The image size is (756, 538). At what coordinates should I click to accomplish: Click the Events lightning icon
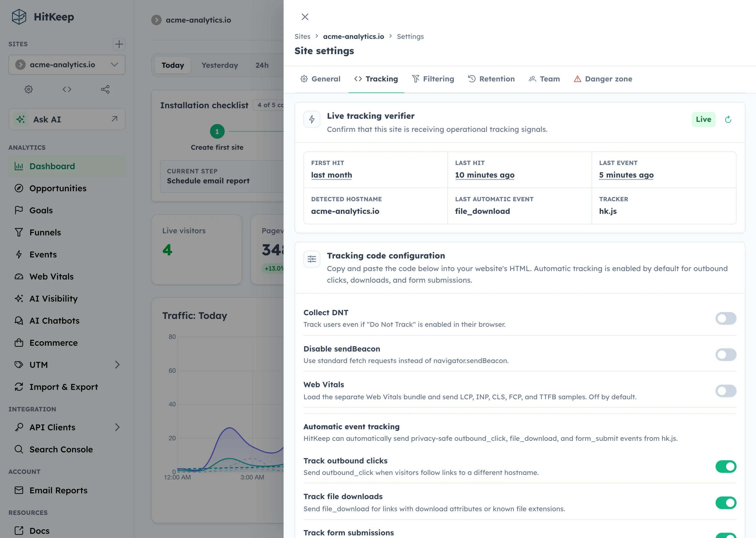19,255
